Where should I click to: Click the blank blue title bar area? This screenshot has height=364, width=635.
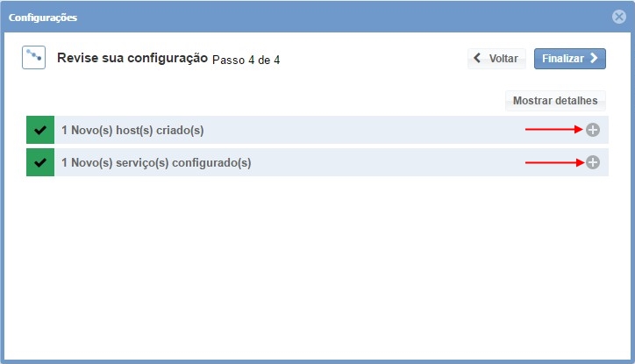(x=333, y=17)
